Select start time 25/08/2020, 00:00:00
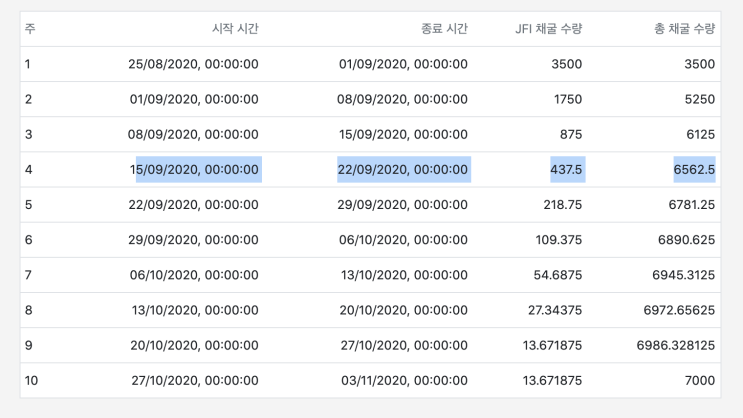Screen dimensions: 743x418 (193, 64)
